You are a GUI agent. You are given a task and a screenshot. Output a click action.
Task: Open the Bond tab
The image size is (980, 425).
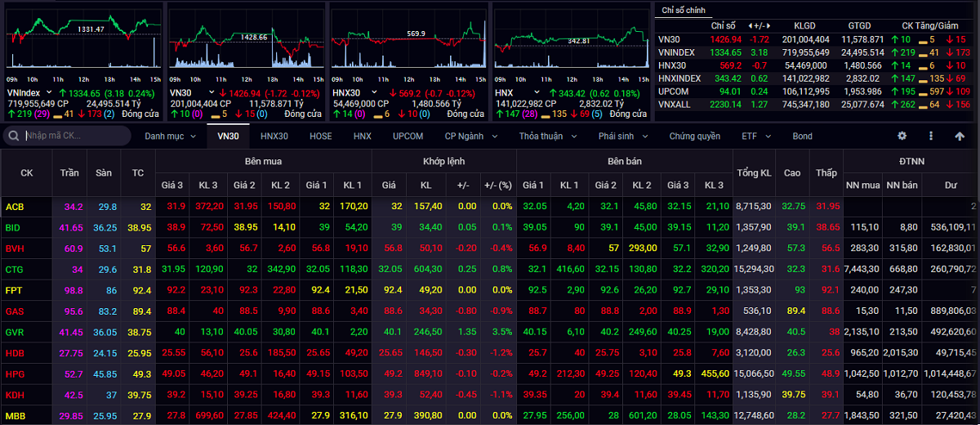(802, 136)
